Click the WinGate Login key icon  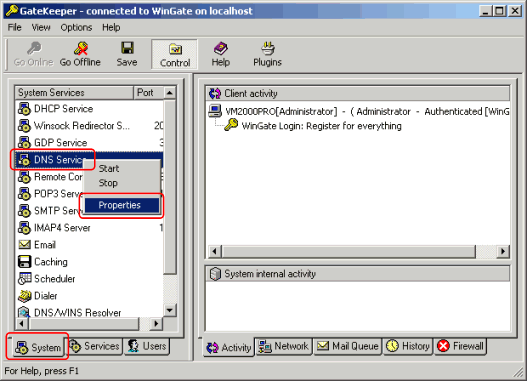point(231,125)
